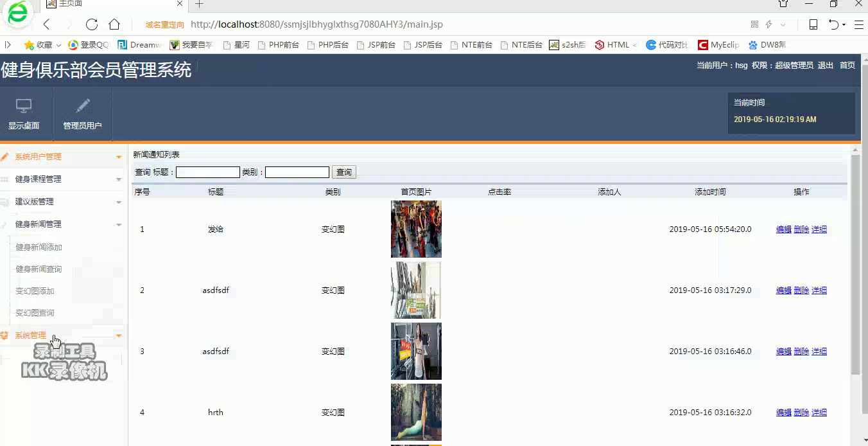Click 管理员用户 pencil icon
This screenshot has width=868, height=446.
[x=82, y=106]
